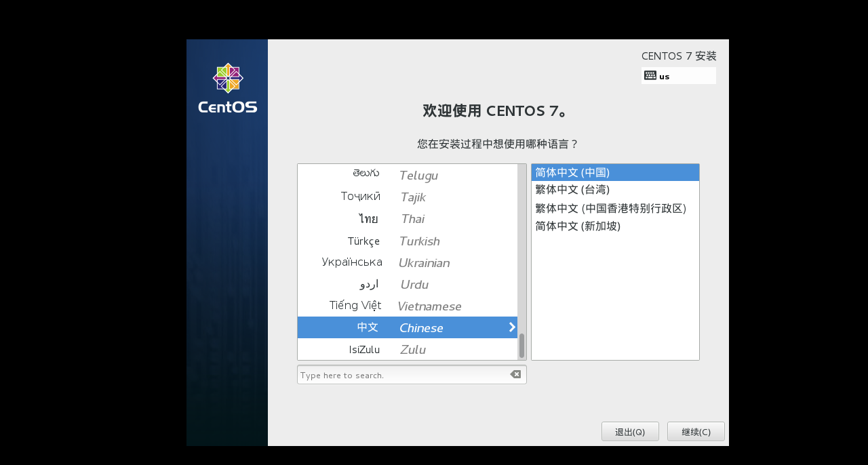
Task: Select Tajik language
Action: [408, 197]
